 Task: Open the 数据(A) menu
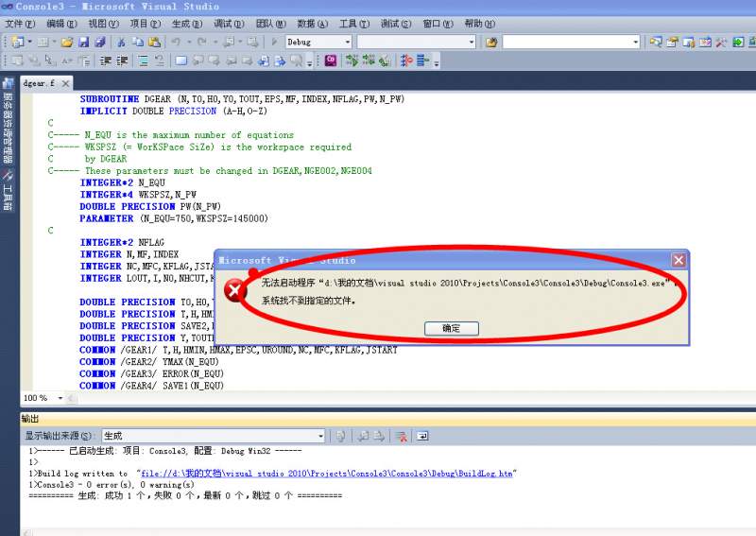point(313,24)
